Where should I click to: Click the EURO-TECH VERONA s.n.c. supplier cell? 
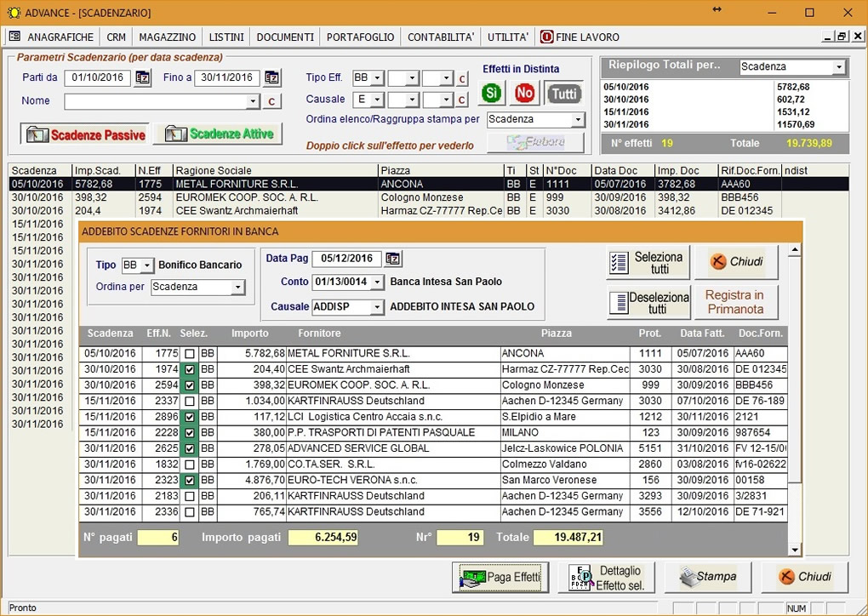(393, 480)
